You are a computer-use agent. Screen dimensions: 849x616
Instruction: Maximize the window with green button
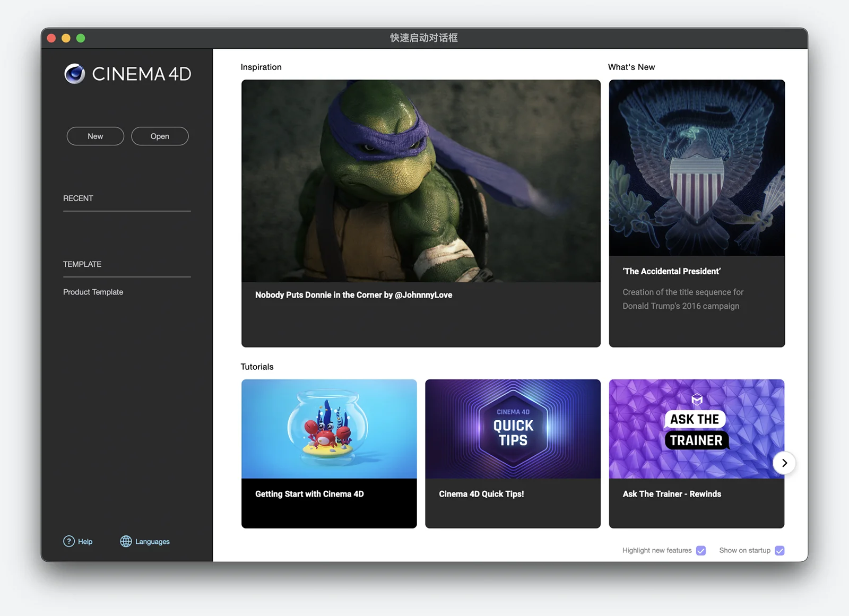pyautogui.click(x=81, y=38)
